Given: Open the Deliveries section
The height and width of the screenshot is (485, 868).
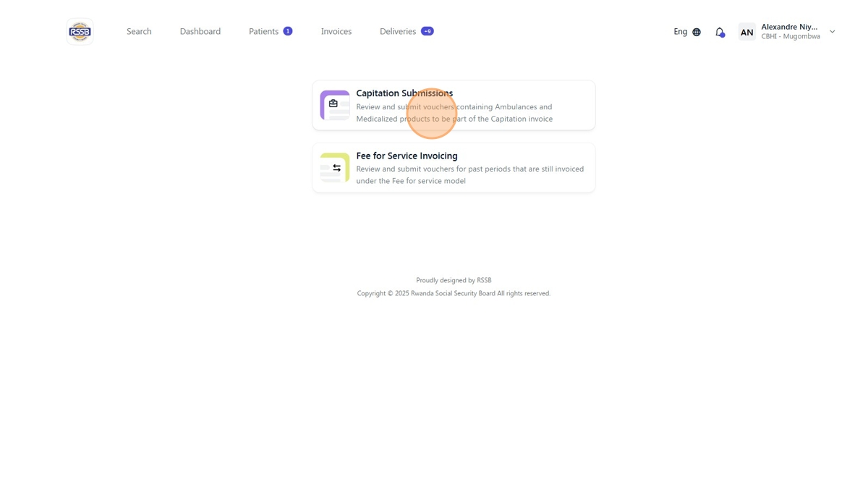Looking at the screenshot, I should (x=398, y=32).
